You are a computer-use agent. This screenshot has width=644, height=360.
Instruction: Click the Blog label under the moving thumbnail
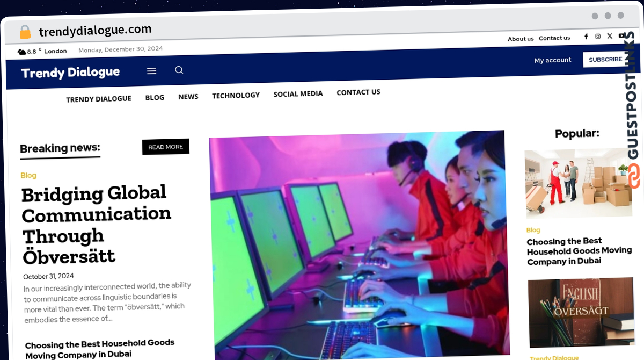coord(533,230)
